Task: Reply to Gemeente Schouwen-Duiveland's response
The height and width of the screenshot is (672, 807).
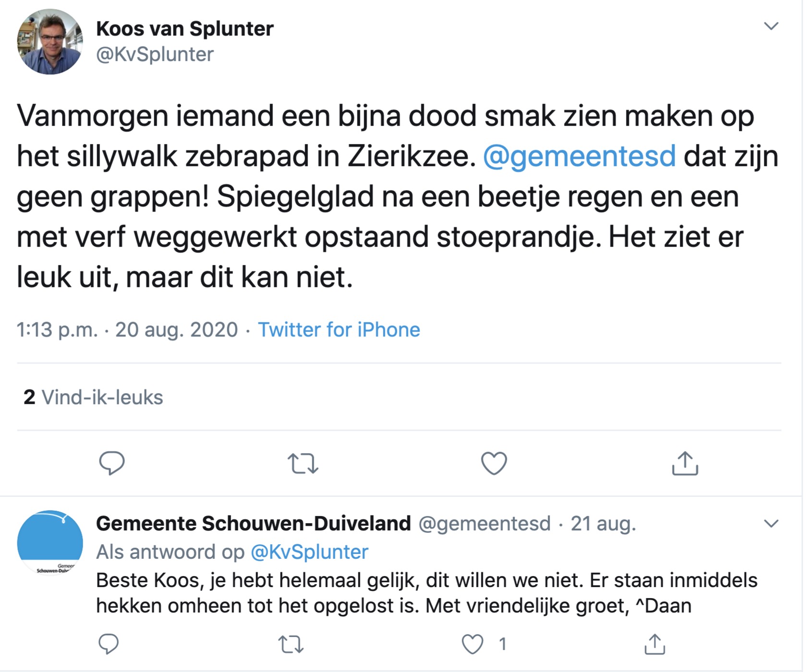Action: click(x=109, y=644)
